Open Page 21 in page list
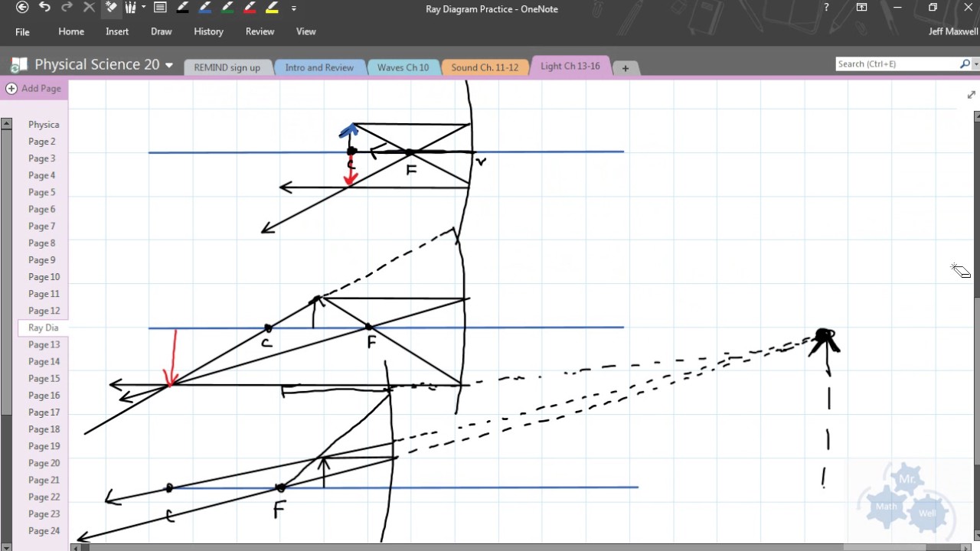This screenshot has width=980, height=551. point(43,480)
